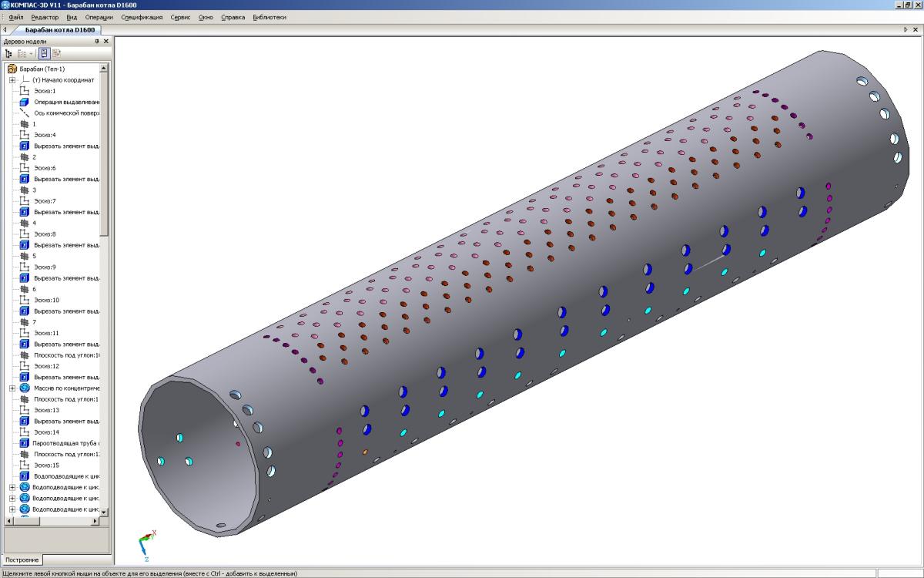
Task: Expand the Начало координат tree node
Action: coord(12,80)
